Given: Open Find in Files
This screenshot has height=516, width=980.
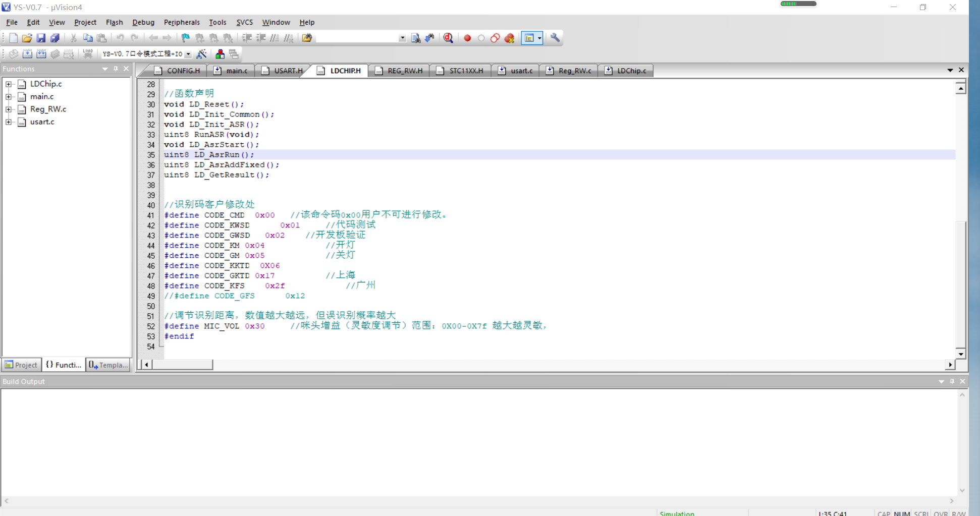Looking at the screenshot, I should [x=307, y=38].
